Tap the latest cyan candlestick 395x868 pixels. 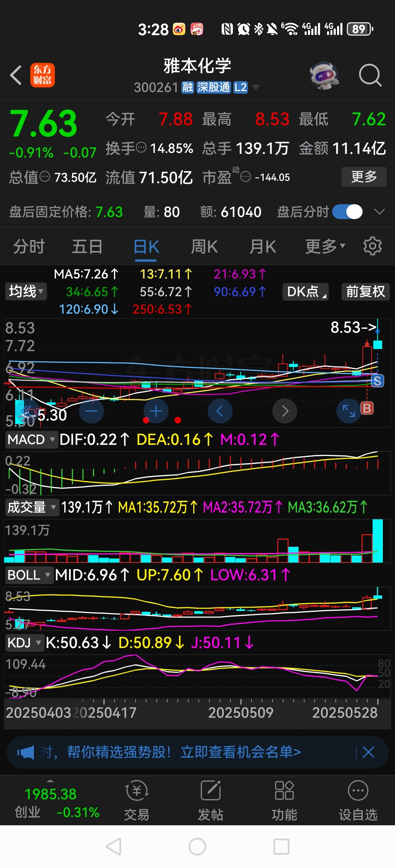(378, 344)
